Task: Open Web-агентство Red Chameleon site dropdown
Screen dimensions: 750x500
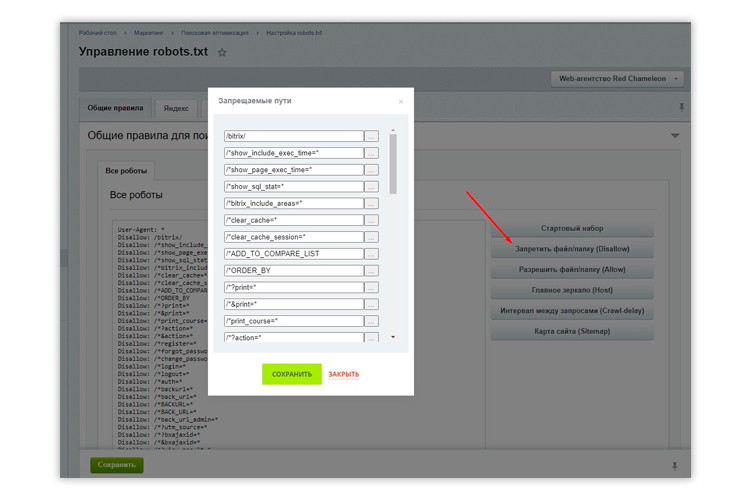Action: pyautogui.click(x=617, y=78)
